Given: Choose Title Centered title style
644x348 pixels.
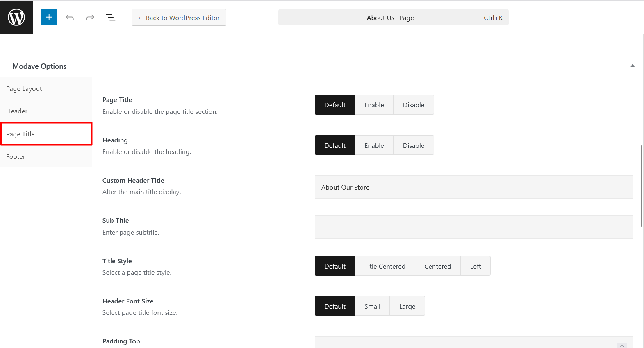Looking at the screenshot, I should (385, 266).
